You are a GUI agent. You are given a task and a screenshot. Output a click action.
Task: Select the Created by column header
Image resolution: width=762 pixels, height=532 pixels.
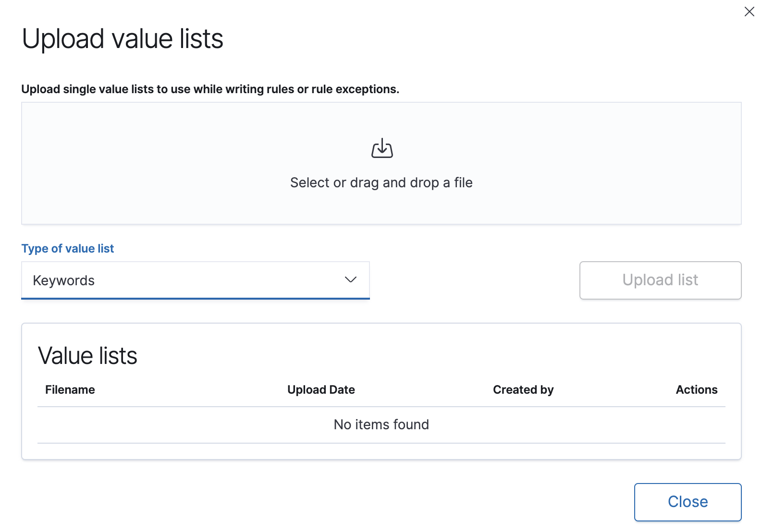click(523, 390)
